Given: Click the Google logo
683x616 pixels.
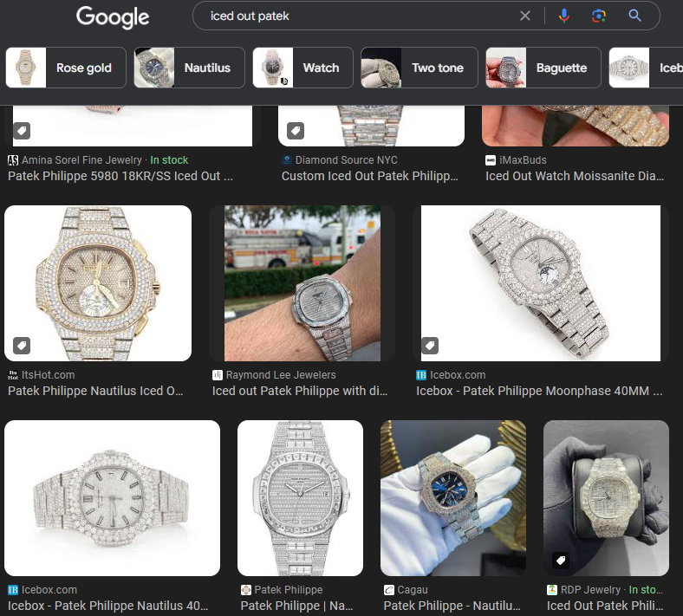Looking at the screenshot, I should tap(113, 17).
